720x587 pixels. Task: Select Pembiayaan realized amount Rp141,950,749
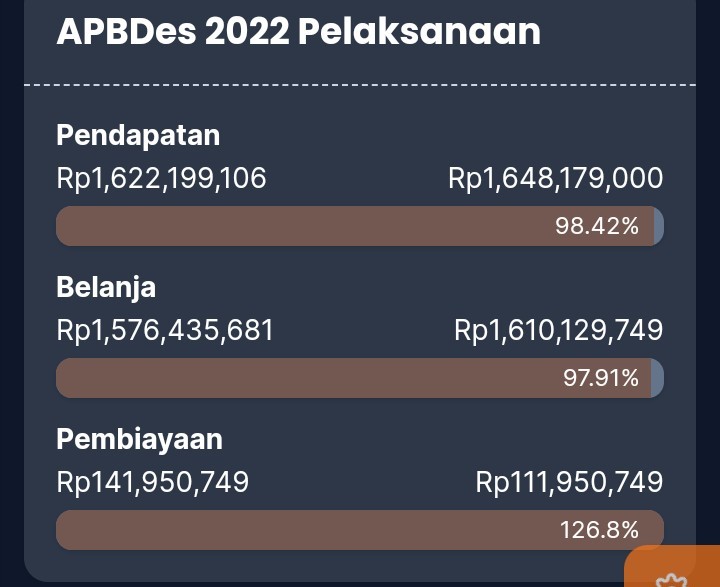point(152,482)
